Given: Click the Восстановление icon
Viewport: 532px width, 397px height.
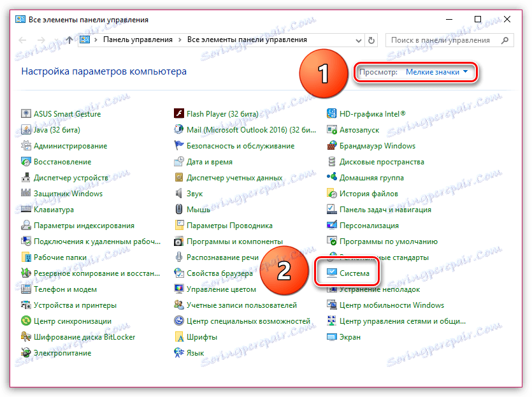Looking at the screenshot, I should (x=25, y=161).
